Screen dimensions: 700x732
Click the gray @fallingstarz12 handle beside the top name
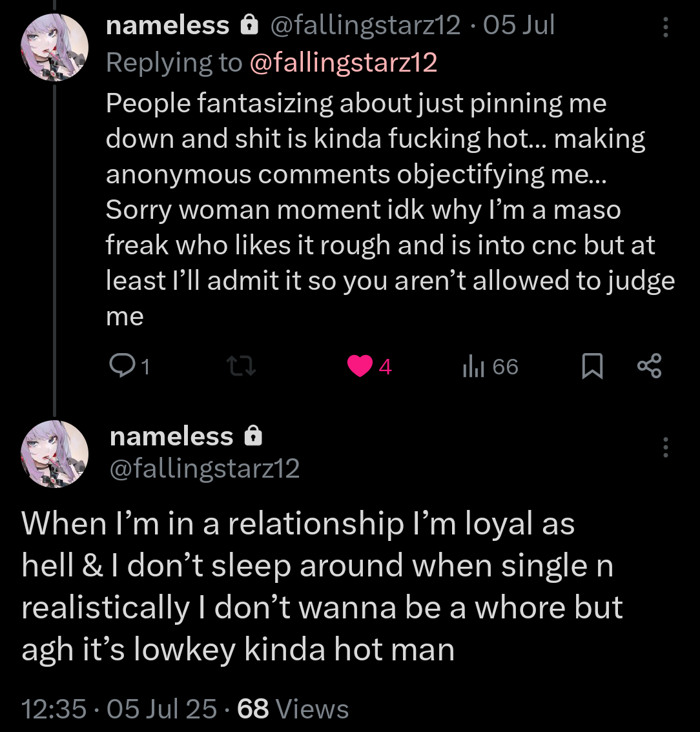365,26
